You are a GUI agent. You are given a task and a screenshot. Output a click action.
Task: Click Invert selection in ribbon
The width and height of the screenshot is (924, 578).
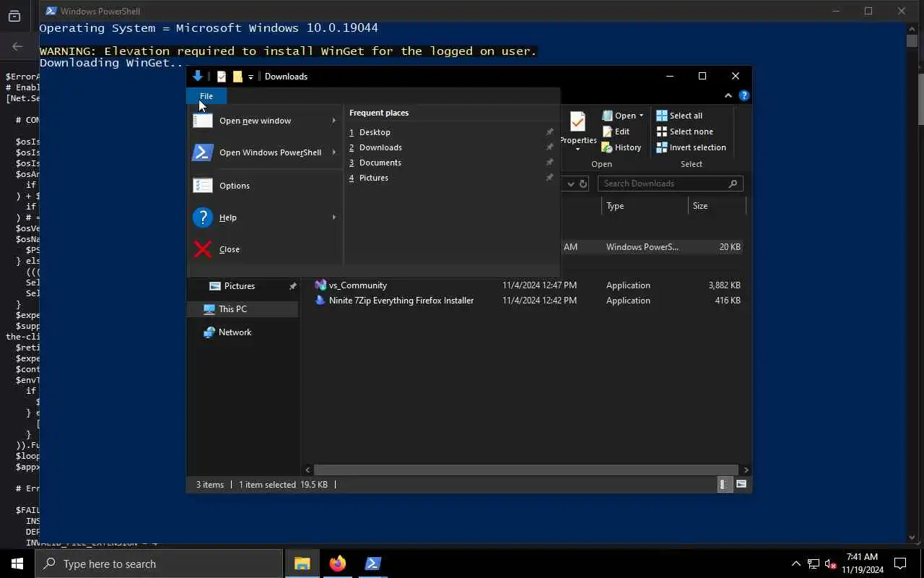(691, 147)
